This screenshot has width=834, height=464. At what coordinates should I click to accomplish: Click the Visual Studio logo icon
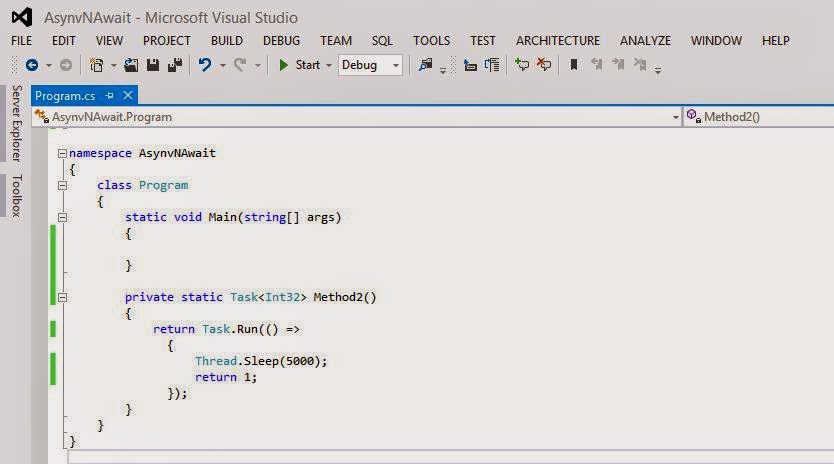point(22,18)
